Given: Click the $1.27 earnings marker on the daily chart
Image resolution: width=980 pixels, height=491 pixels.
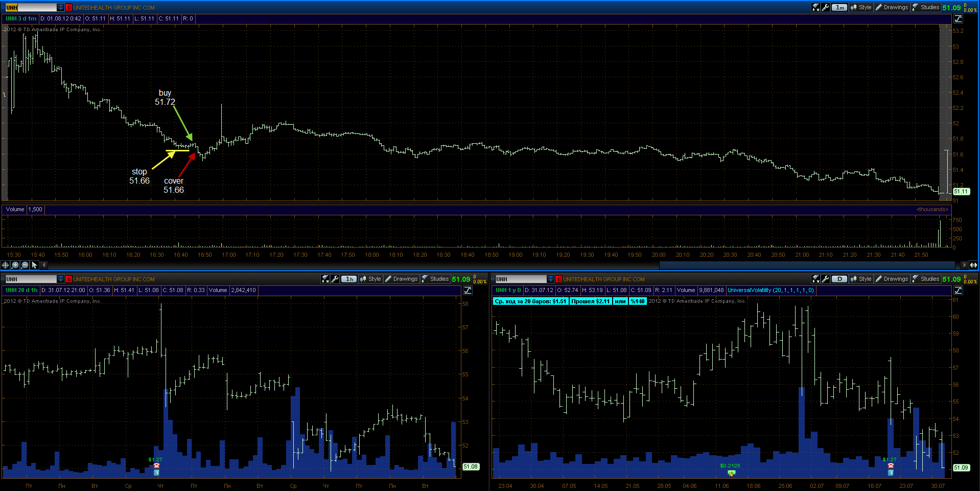Looking at the screenshot, I should coord(890,466).
